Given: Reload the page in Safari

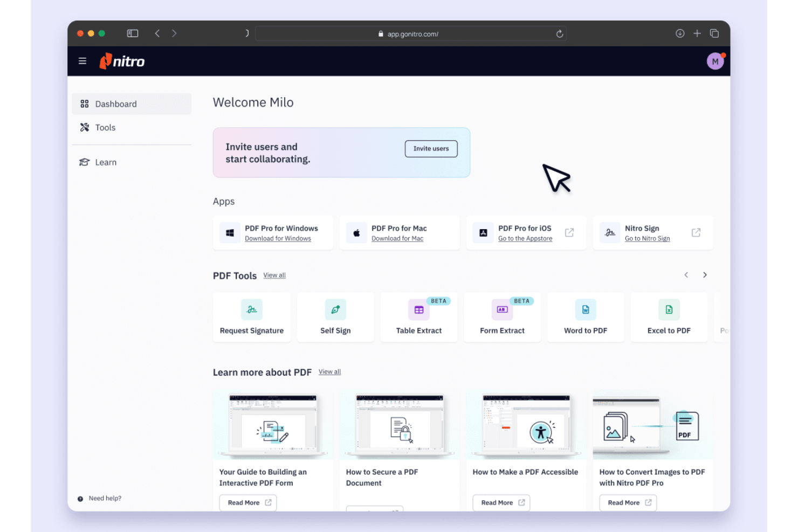Looking at the screenshot, I should tap(560, 34).
